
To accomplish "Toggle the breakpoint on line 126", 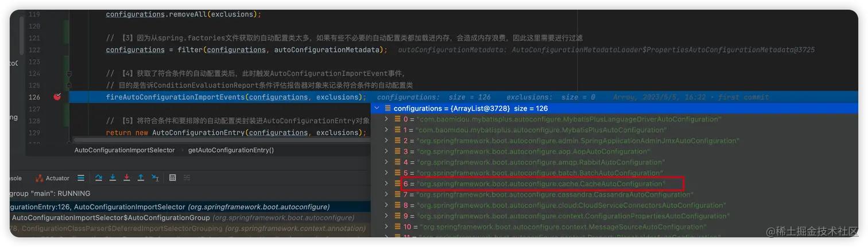I will [x=57, y=97].
